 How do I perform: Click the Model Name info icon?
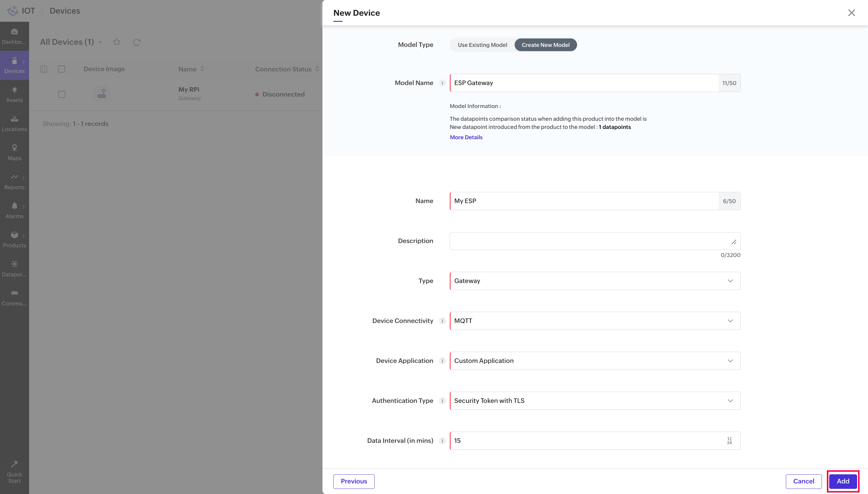[442, 83]
